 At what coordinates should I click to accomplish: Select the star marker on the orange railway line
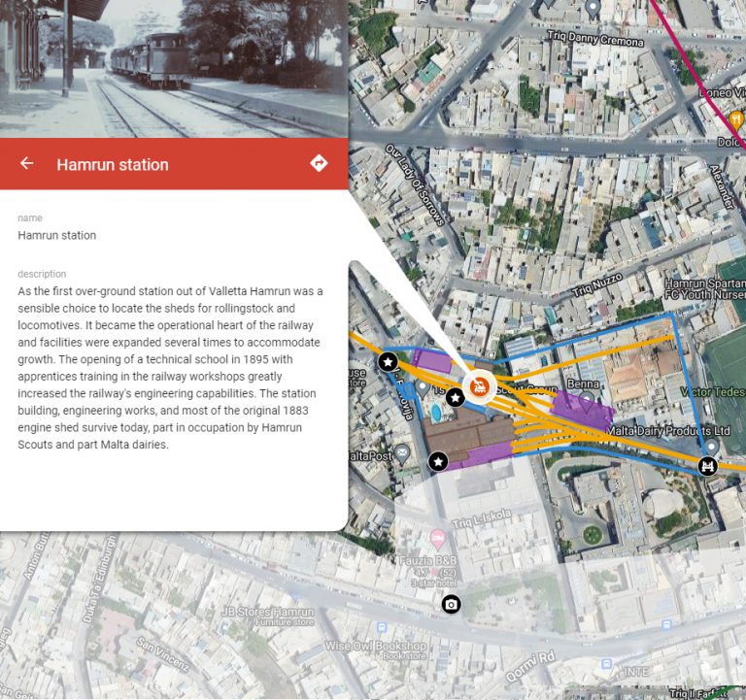389,362
